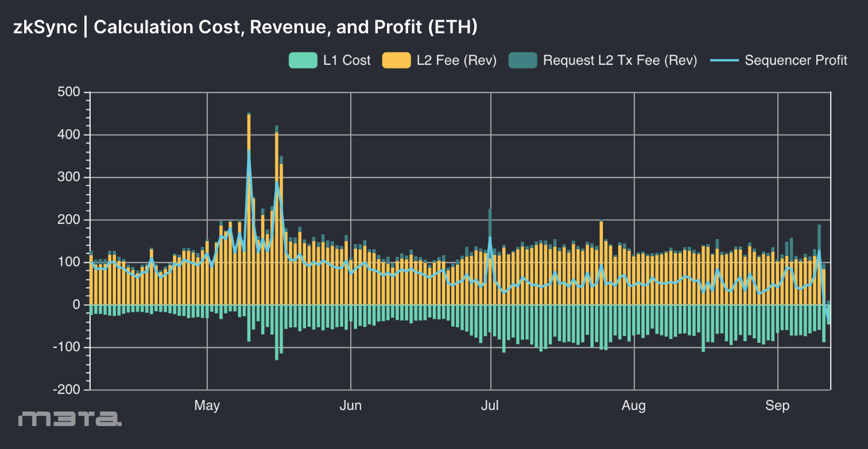This screenshot has height=449, width=868.
Task: Click the zkSync chart title text
Action: click(245, 27)
